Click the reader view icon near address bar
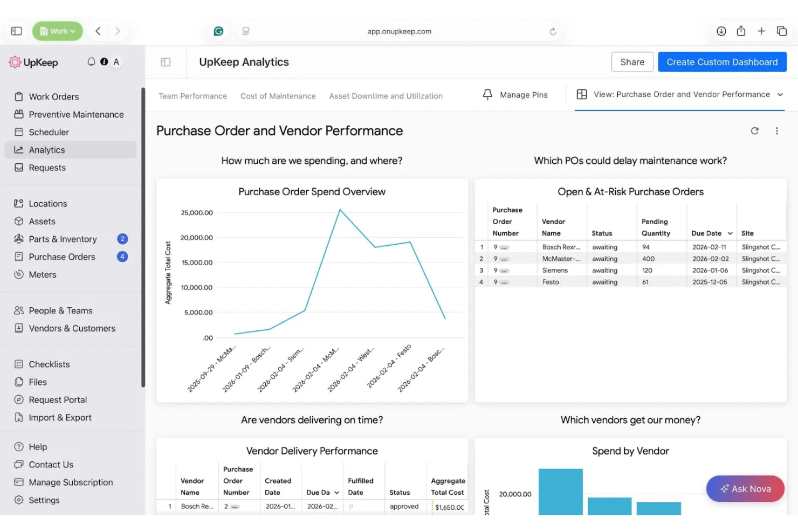The width and height of the screenshot is (798, 532). point(246,31)
